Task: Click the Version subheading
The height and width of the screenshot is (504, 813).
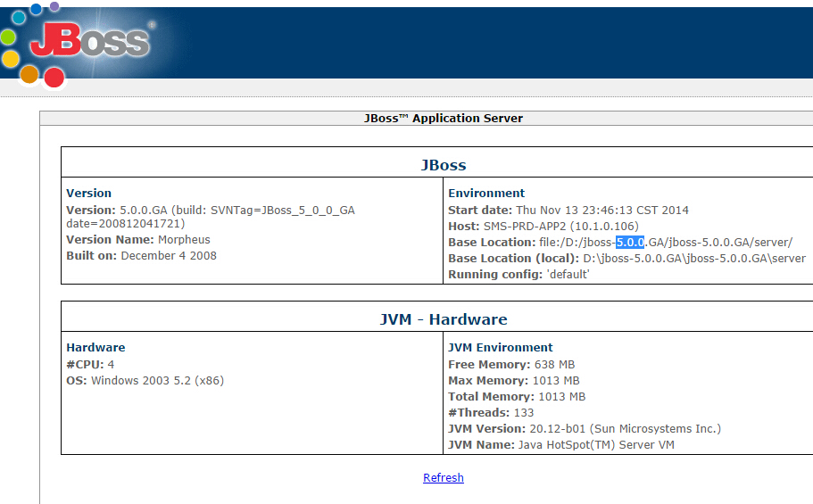Action: click(x=88, y=193)
